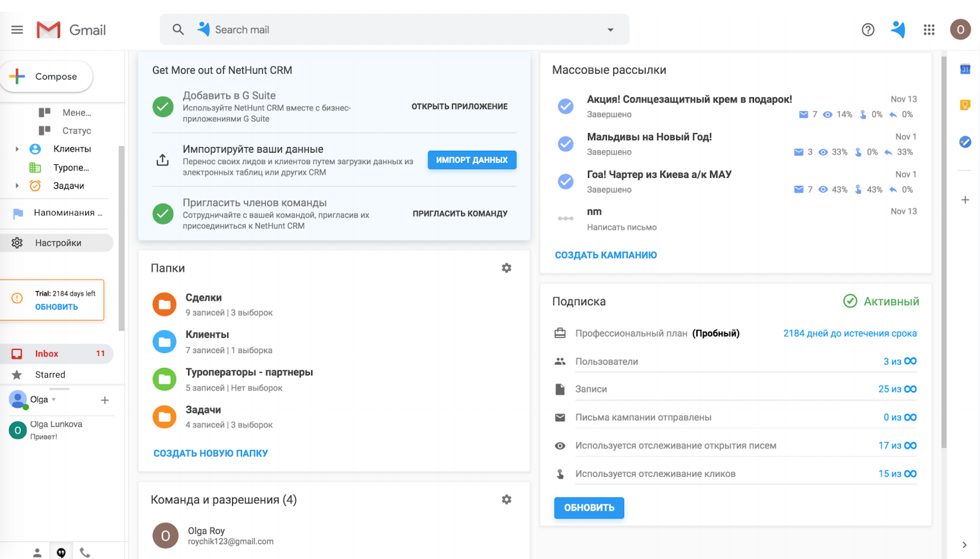Open the Сделки folder icon

(x=164, y=304)
